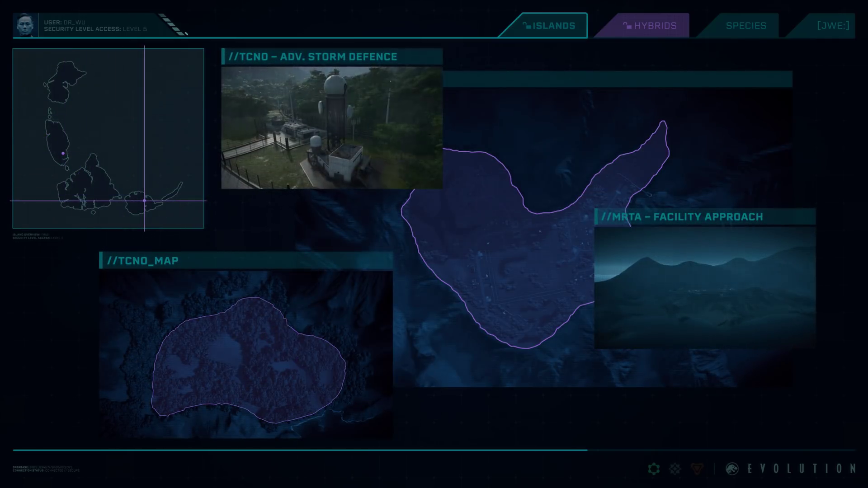This screenshot has height=488, width=868.
Task: Open the MRTA Facility Approach image
Action: tap(705, 287)
